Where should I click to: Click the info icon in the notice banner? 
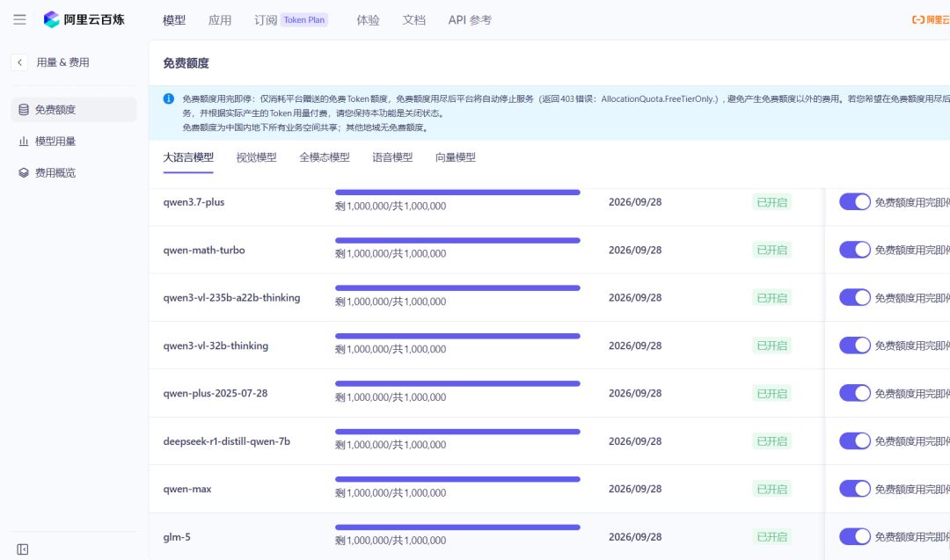168,98
